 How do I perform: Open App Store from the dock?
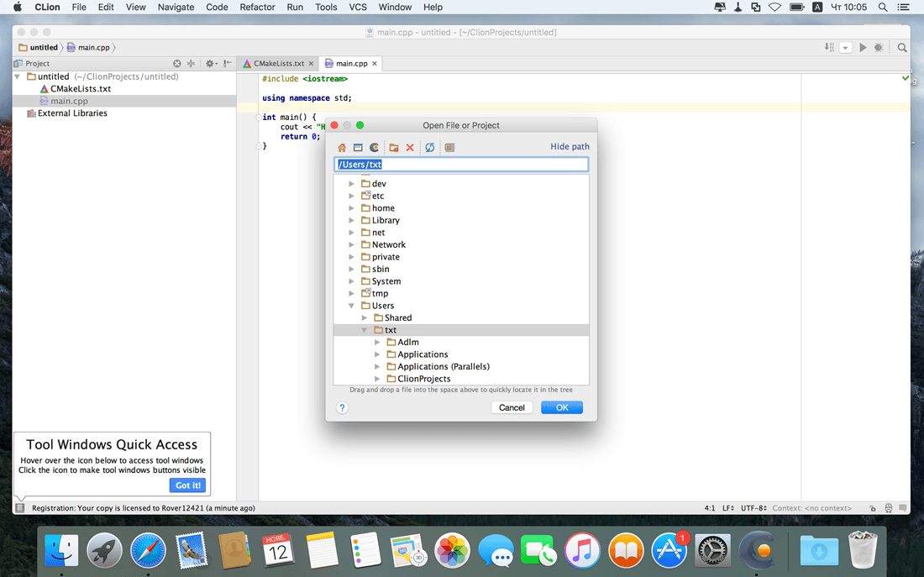point(669,551)
